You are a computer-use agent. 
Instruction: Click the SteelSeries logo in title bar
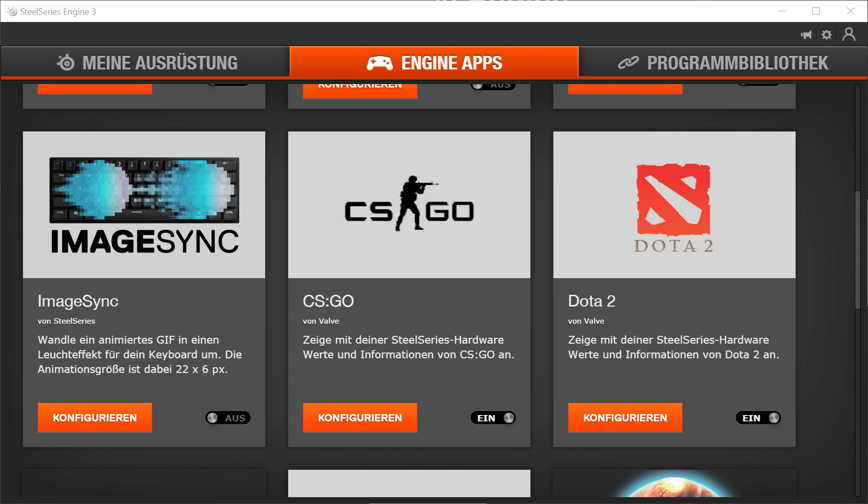pos(12,11)
